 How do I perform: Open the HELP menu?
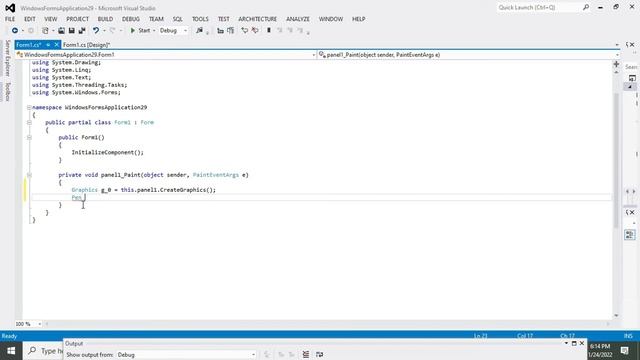358,19
